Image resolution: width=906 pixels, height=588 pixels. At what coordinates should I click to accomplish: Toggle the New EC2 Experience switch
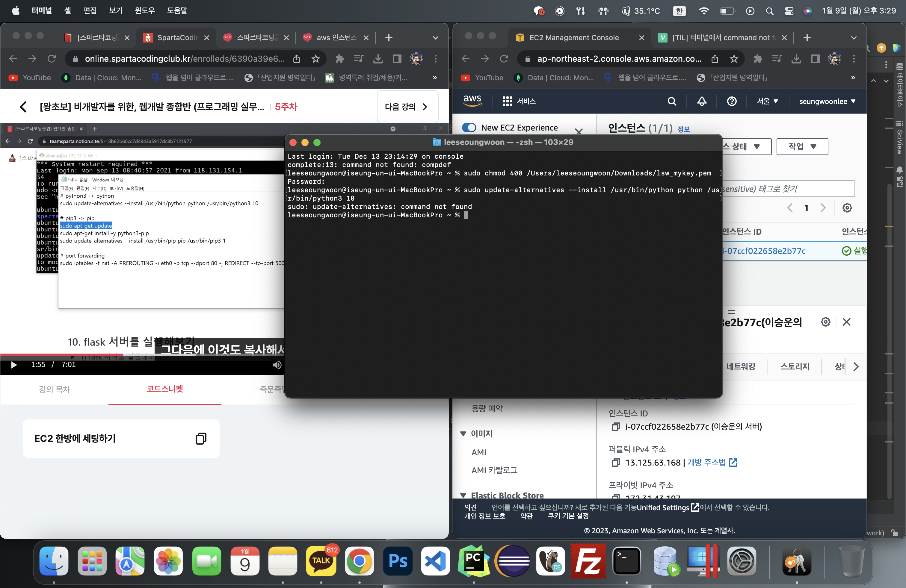[x=469, y=128]
